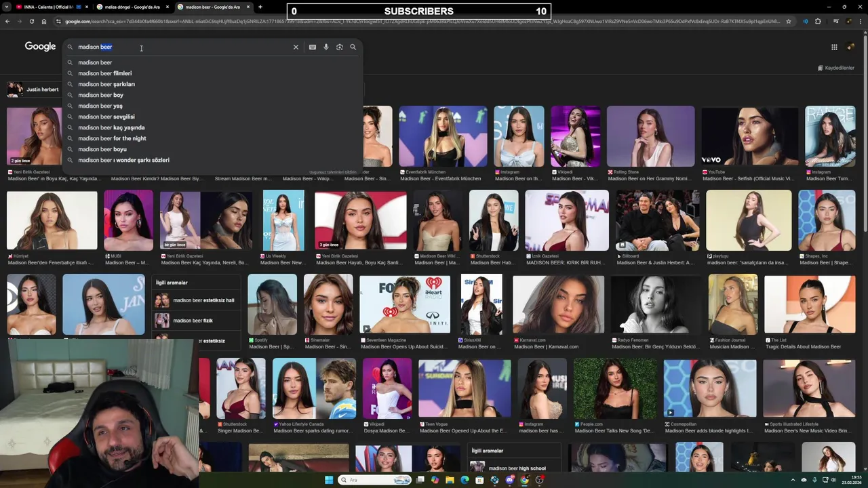
Task: Open the Taskbar search box Ara
Action: click(374, 480)
